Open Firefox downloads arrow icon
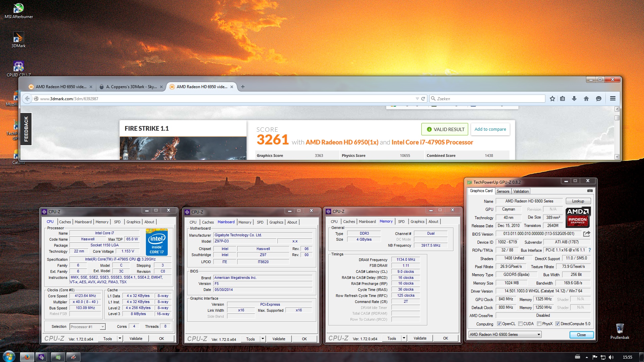 pyautogui.click(x=574, y=99)
